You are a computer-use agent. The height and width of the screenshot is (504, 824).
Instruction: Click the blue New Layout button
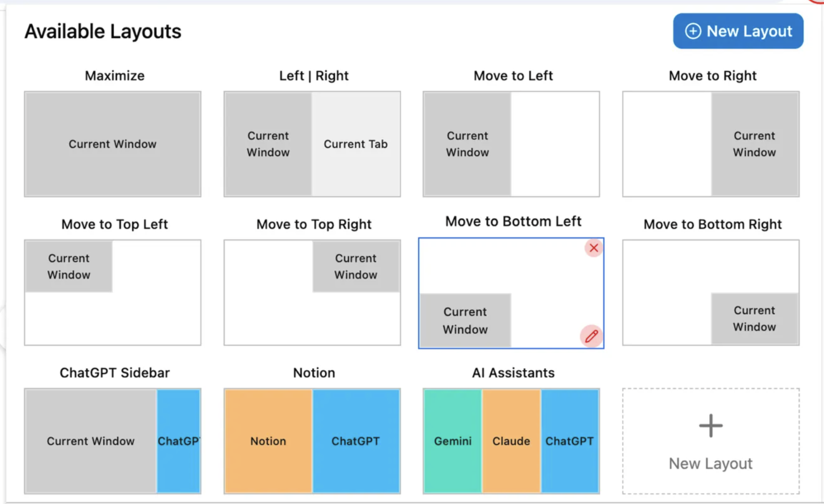click(738, 31)
